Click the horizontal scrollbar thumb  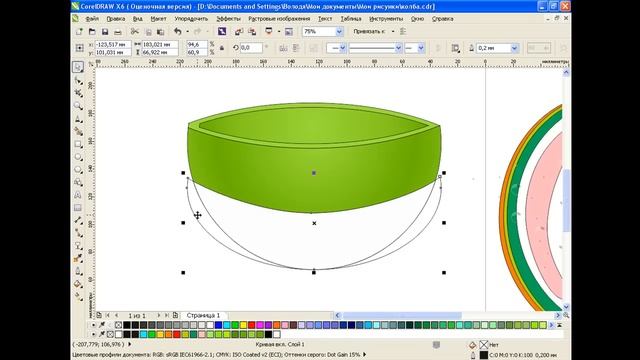click(x=402, y=315)
